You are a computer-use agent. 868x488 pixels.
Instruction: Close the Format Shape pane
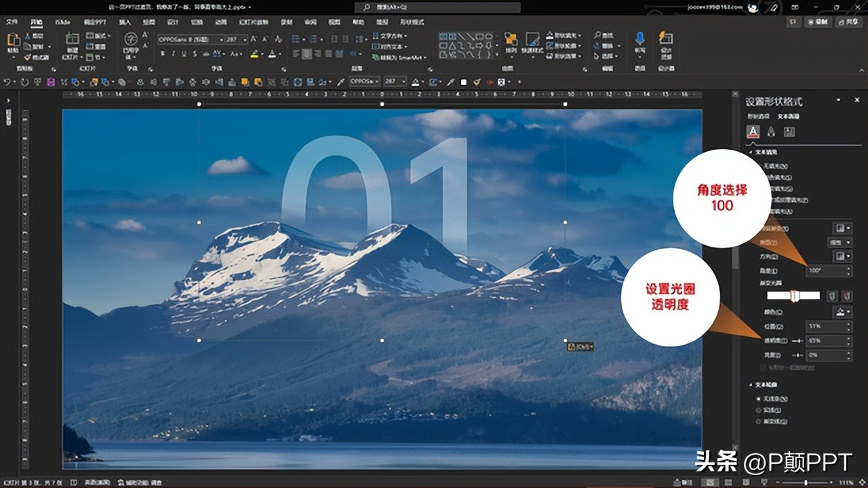(857, 100)
